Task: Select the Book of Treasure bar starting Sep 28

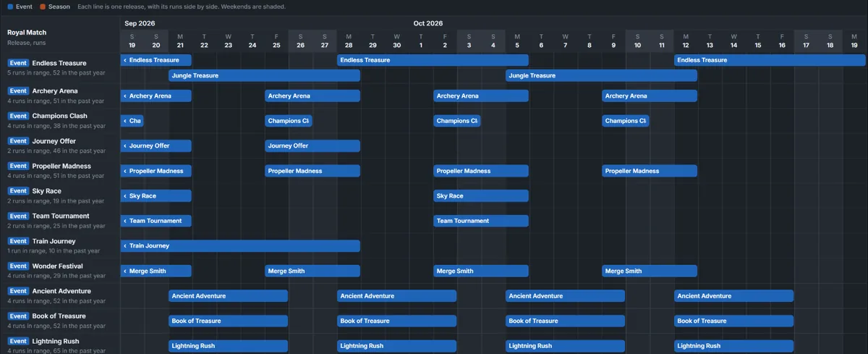Action: tap(396, 321)
